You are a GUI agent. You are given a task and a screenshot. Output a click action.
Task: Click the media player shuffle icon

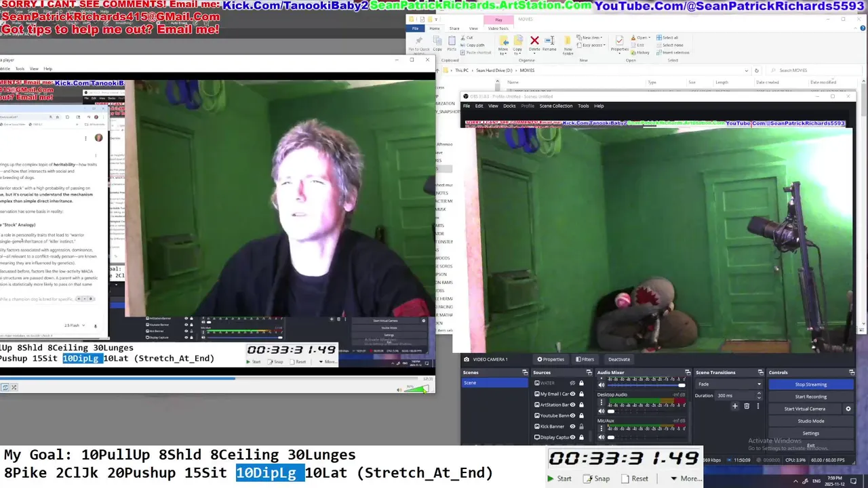(14, 387)
